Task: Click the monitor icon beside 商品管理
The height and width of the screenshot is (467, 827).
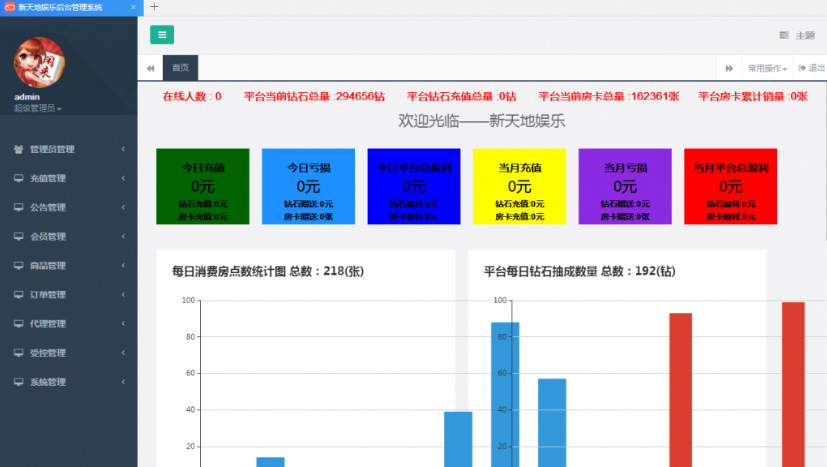Action: (19, 265)
